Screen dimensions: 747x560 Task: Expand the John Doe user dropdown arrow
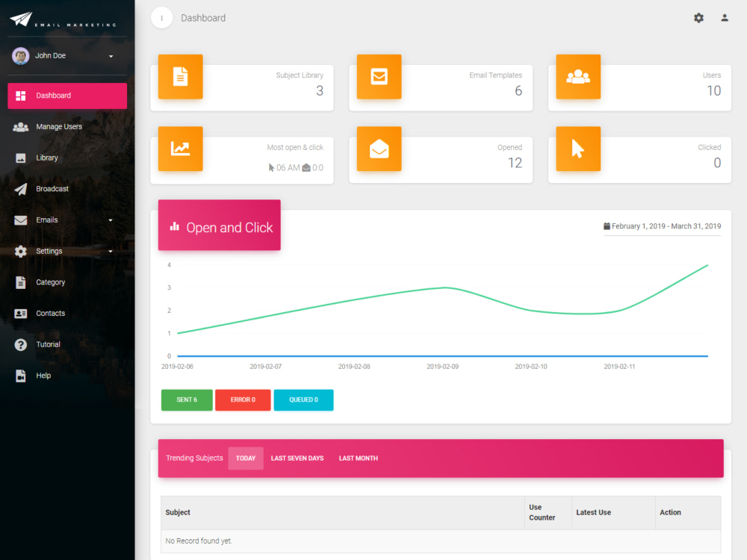[111, 56]
